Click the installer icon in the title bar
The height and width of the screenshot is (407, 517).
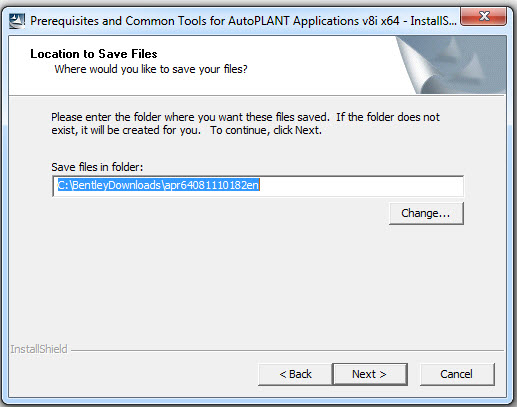17,21
